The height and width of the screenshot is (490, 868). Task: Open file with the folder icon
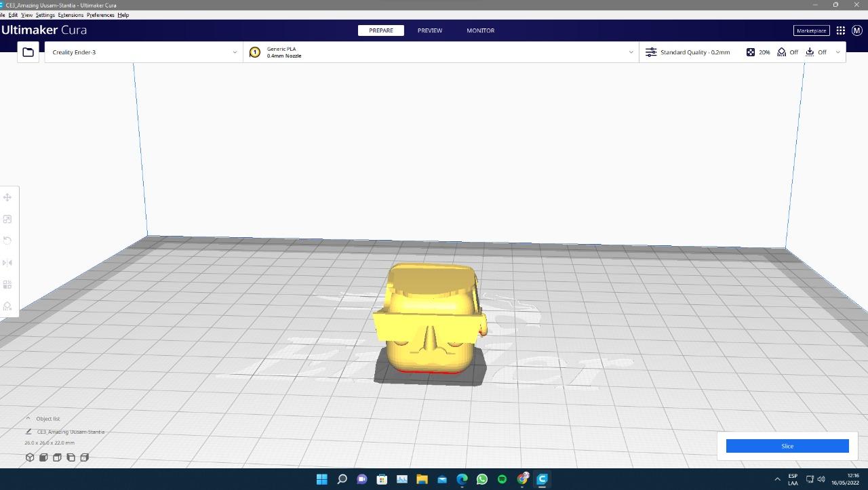coord(28,52)
